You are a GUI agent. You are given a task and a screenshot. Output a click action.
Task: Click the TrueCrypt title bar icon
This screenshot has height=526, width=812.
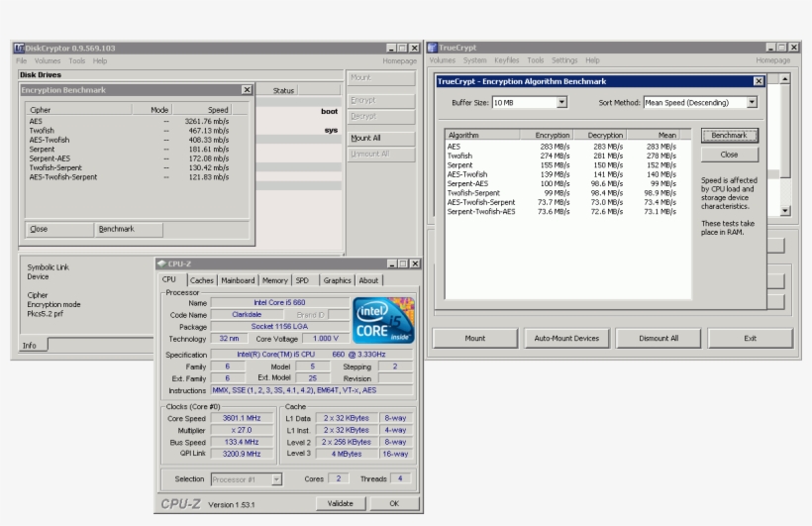click(433, 48)
